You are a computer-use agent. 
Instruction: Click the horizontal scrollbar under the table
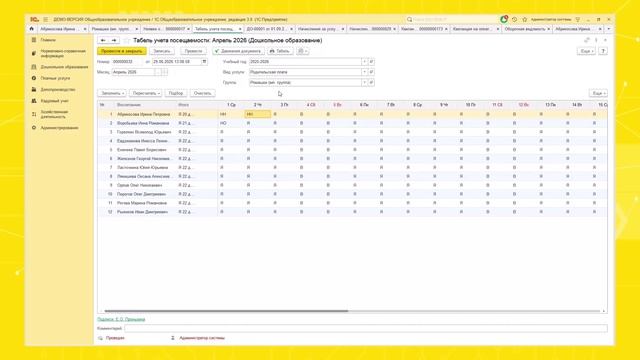(x=227, y=311)
